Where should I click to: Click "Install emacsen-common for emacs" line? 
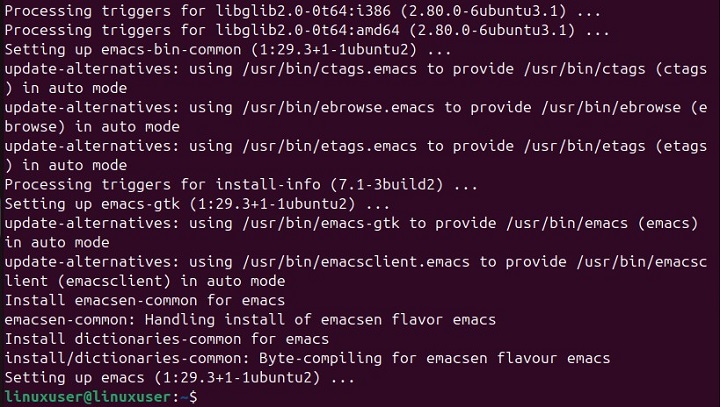(x=145, y=300)
